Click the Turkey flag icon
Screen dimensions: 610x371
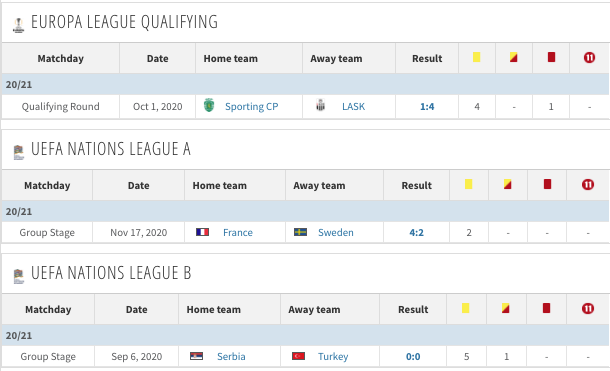(298, 356)
